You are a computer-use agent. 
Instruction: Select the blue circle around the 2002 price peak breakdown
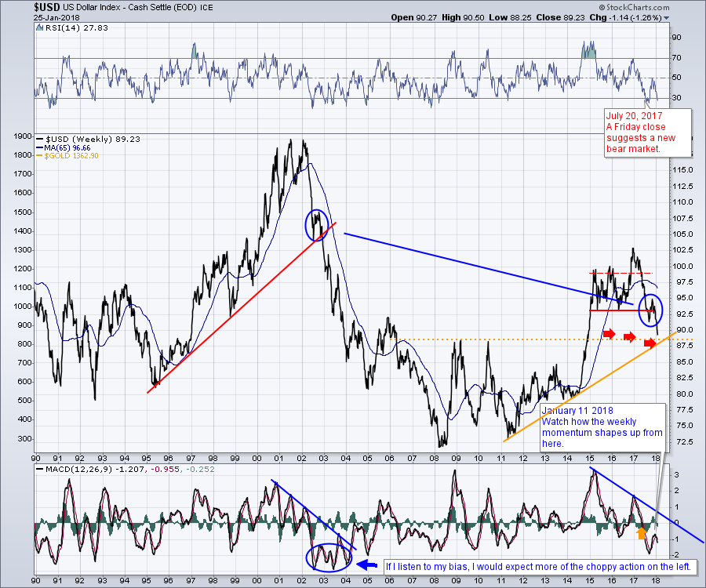coord(317,225)
